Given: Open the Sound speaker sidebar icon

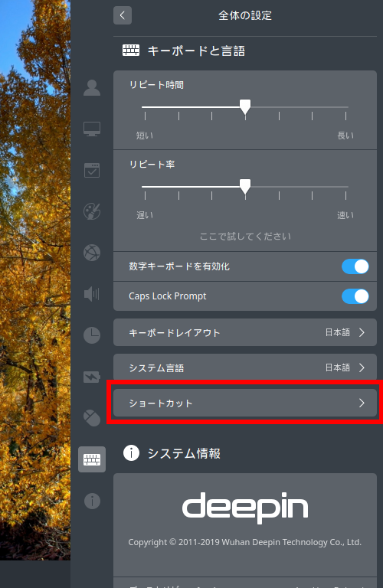Looking at the screenshot, I should click(x=92, y=294).
